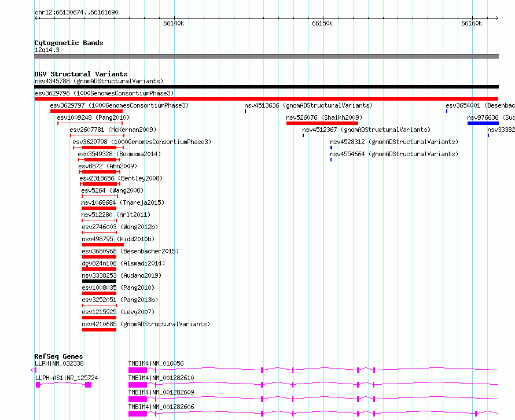
Task: Select the esv2746003 (Wong2012b) label
Action: pos(120,227)
